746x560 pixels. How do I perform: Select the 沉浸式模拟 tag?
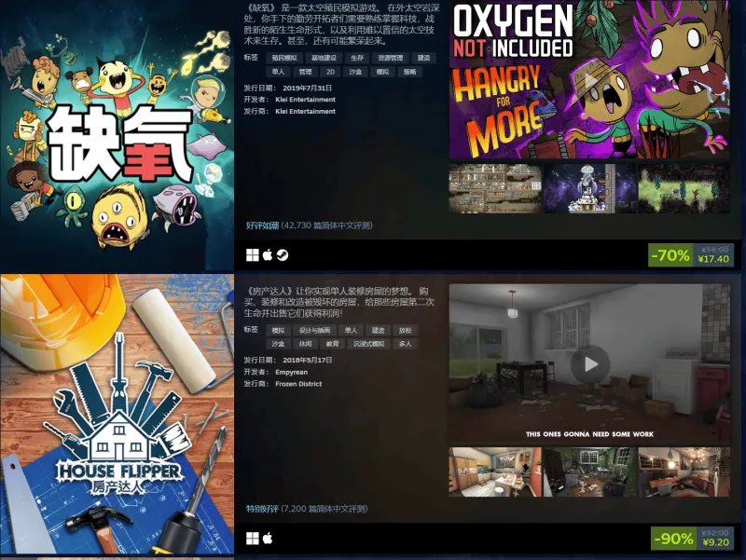(x=368, y=344)
